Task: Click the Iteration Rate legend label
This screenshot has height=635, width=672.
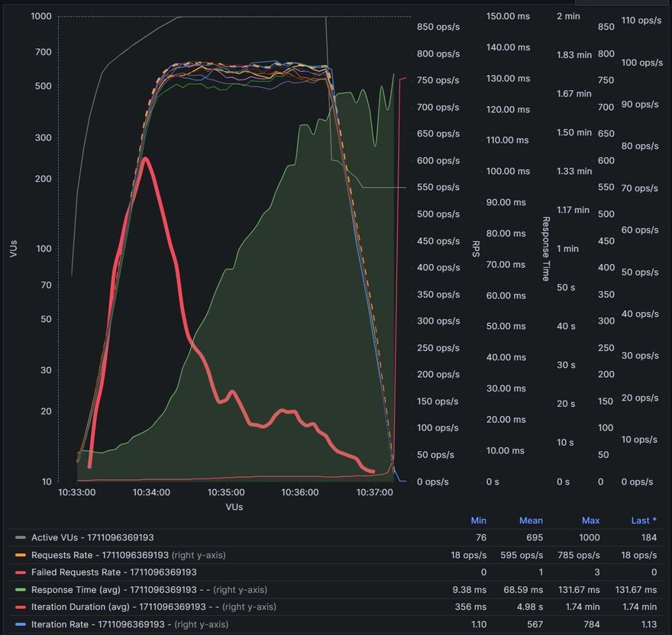Action: (x=98, y=624)
